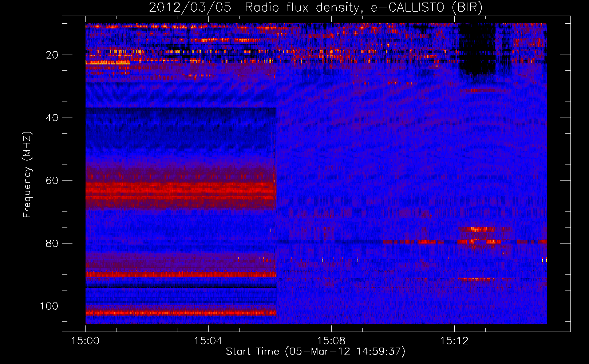Click the 60 frequency tick label
Viewport: 589px width, 364px height.
tap(52, 181)
